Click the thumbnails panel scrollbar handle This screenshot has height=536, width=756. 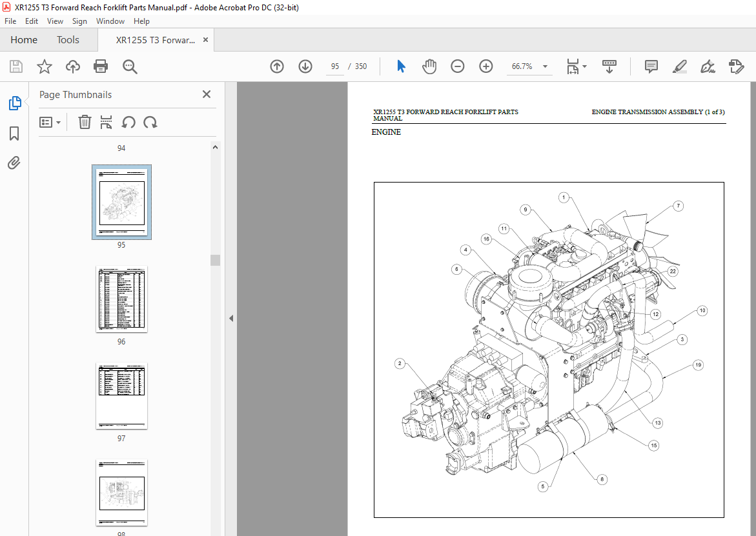pyautogui.click(x=216, y=260)
